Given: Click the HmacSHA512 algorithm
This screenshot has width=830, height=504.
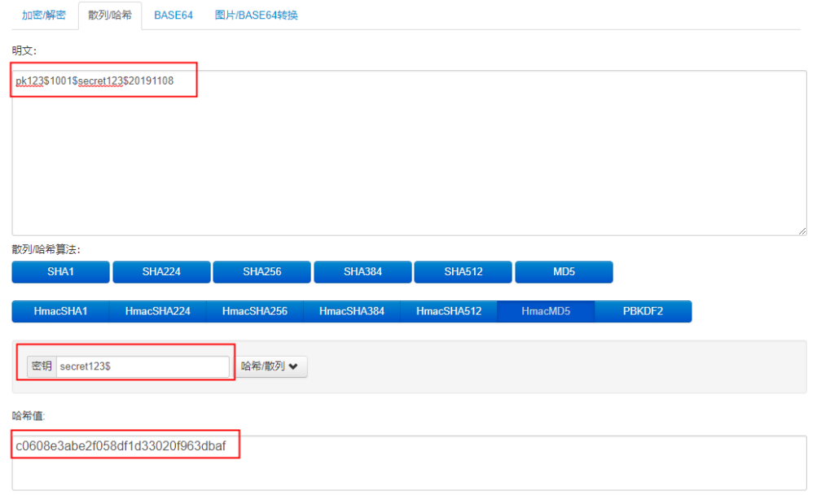Looking at the screenshot, I should (x=448, y=311).
